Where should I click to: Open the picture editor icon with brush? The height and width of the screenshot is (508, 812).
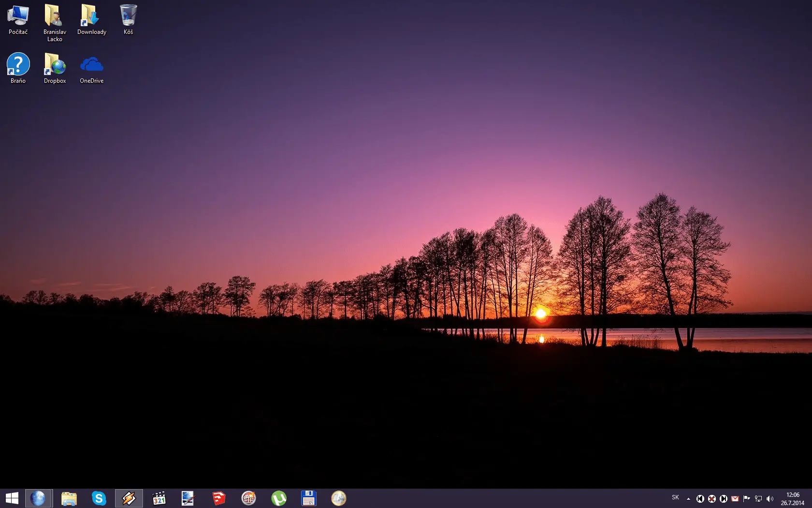pyautogui.click(x=188, y=498)
